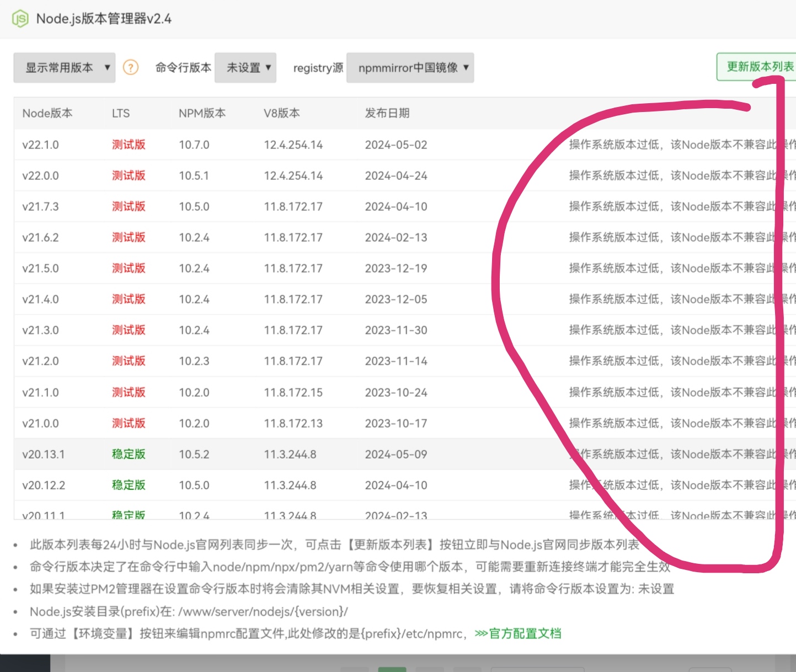This screenshot has height=672, width=796.
Task: Click NPM version 10.2.3 cell
Action: coord(194,361)
